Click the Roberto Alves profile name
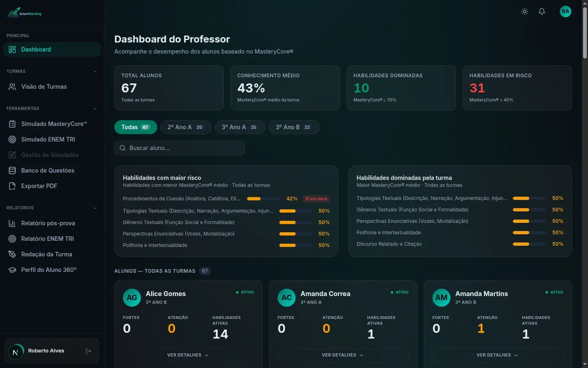 46,351
